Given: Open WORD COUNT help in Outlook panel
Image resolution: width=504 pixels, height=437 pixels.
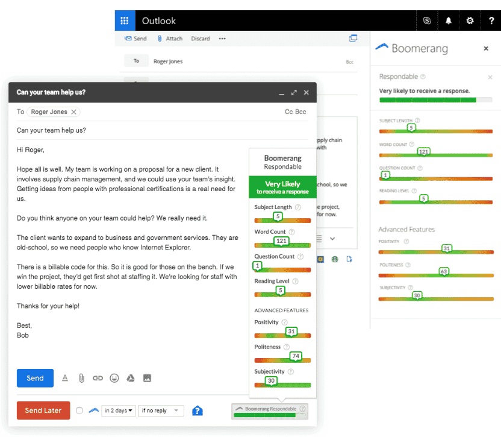Looking at the screenshot, I should tap(411, 144).
